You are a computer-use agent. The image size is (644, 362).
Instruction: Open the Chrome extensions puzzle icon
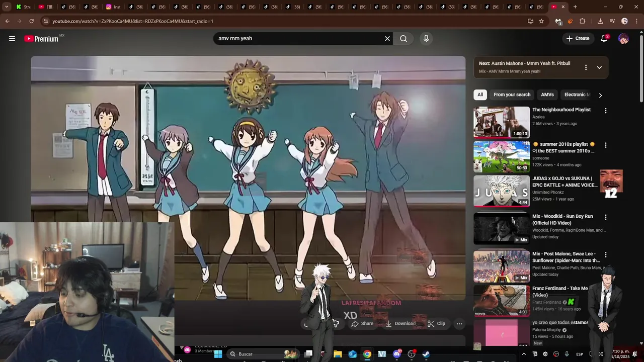(583, 21)
